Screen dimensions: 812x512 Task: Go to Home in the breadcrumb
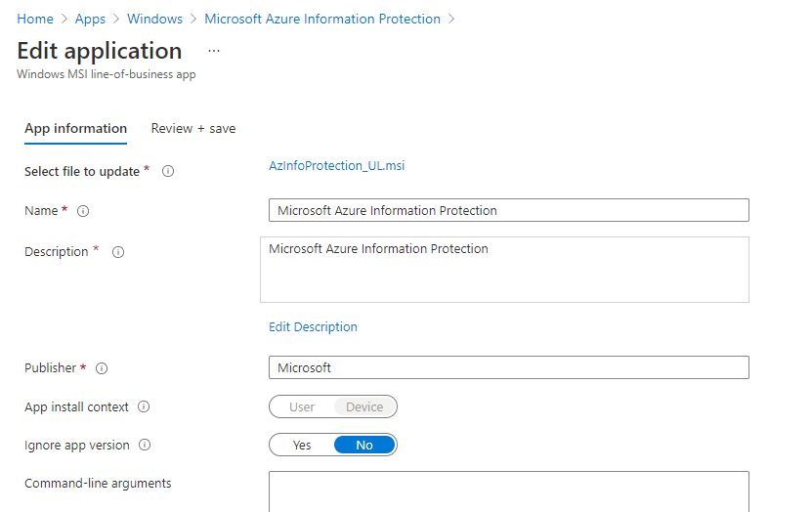(35, 19)
